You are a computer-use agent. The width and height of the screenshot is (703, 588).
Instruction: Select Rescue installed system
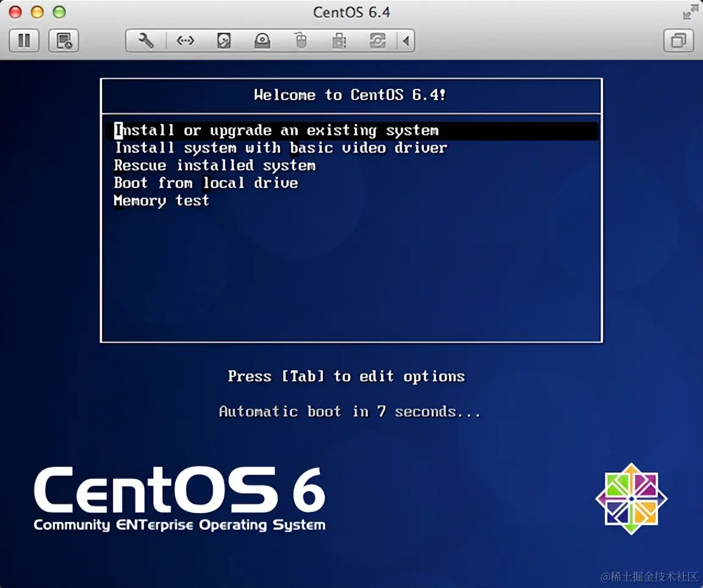click(214, 165)
